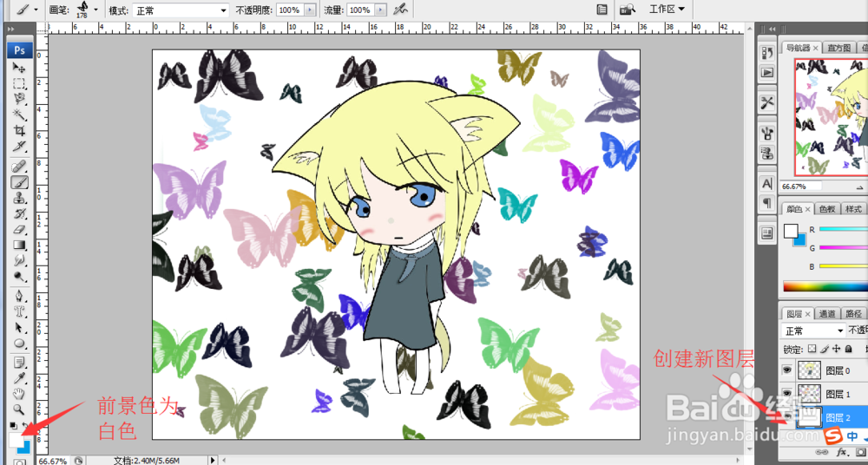Select the 导航器 tab
Image resolution: width=868 pixels, height=465 pixels.
pos(801,49)
